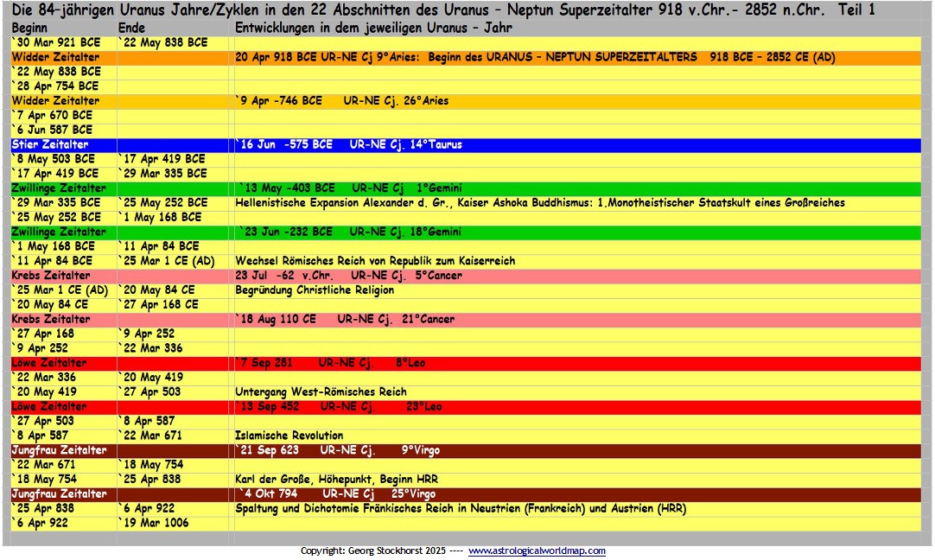The width and height of the screenshot is (935, 560).
Task: Select the Entwicklungen column header
Action: 373,28
